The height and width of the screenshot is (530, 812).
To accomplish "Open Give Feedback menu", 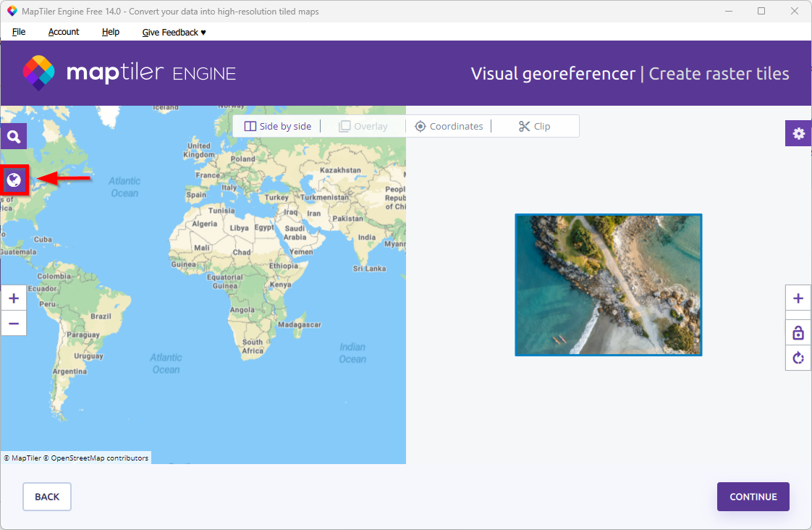I will (x=174, y=32).
